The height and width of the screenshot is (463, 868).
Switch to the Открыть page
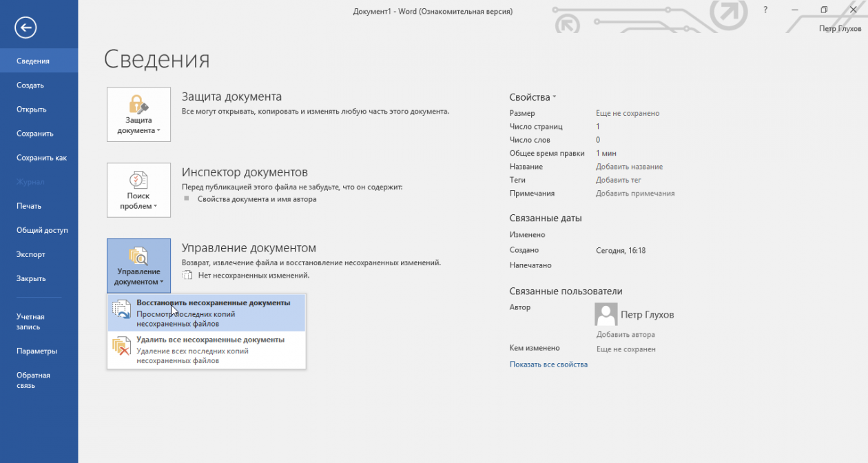[x=39, y=110]
